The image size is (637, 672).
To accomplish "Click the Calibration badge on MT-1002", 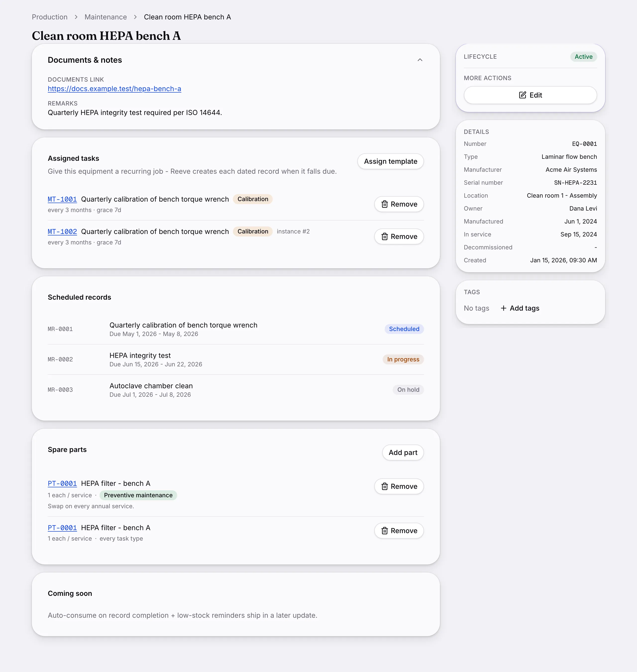I will coord(253,231).
